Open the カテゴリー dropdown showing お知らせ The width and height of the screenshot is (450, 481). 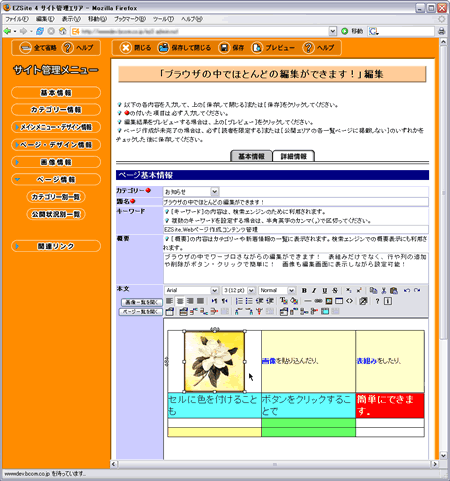pos(191,192)
